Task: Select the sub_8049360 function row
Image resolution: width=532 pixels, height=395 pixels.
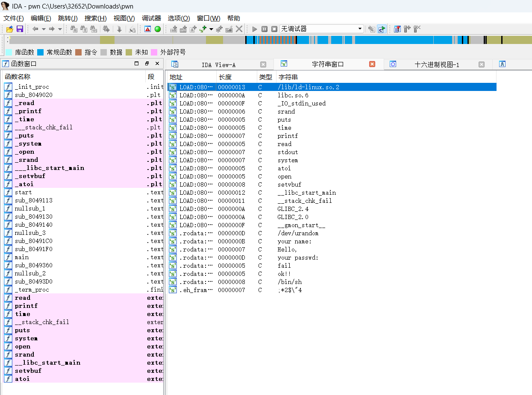Action: tap(83, 265)
